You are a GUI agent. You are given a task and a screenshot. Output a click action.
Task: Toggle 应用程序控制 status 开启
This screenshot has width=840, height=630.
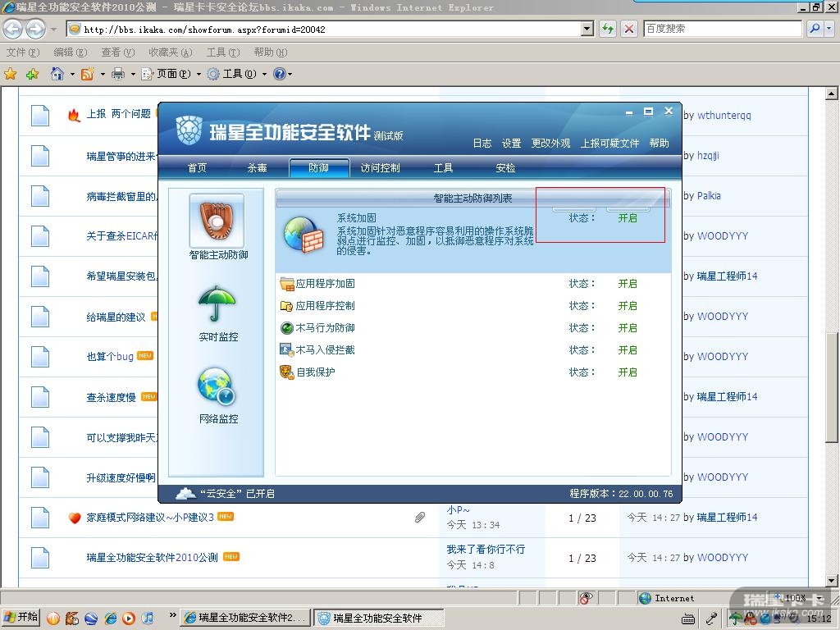point(628,306)
